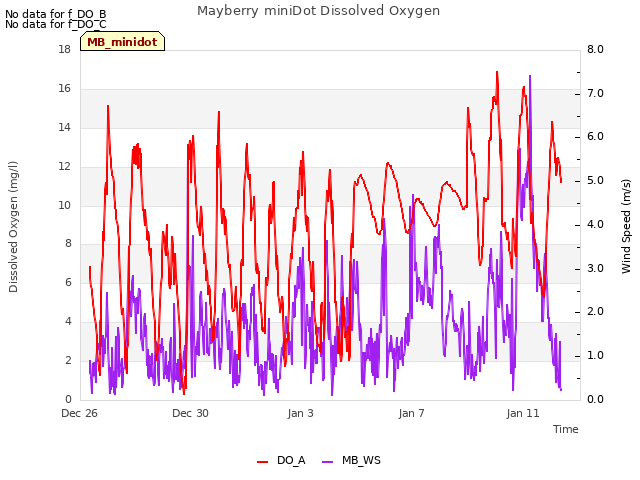
Task: Click the red DO_A legend swatch
Action: (262, 462)
